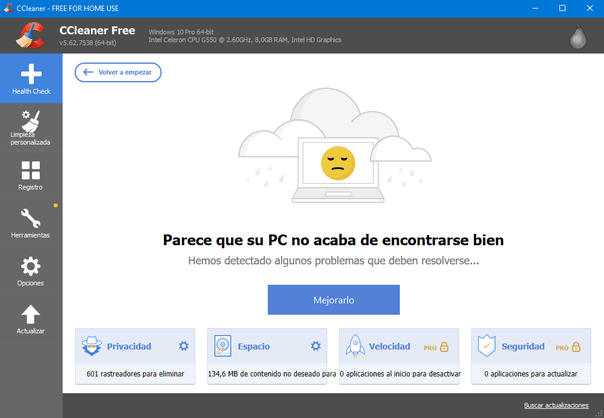Click the Seguridad shield icon

point(487,346)
